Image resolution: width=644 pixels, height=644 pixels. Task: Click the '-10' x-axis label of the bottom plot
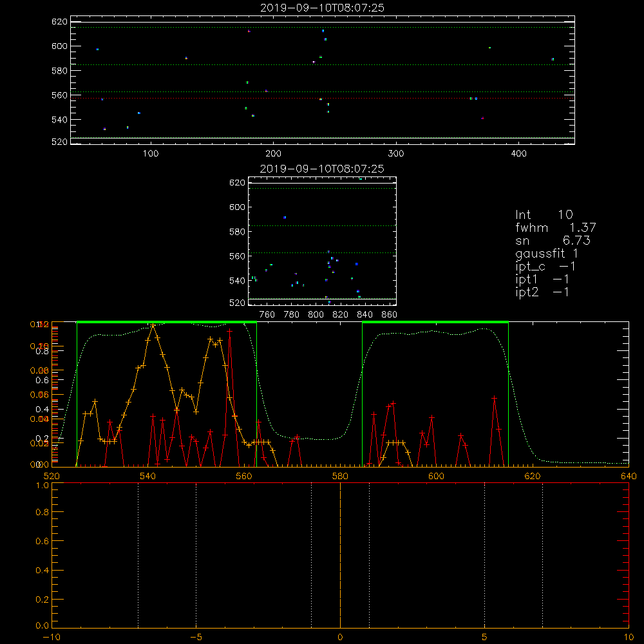tap(52, 637)
